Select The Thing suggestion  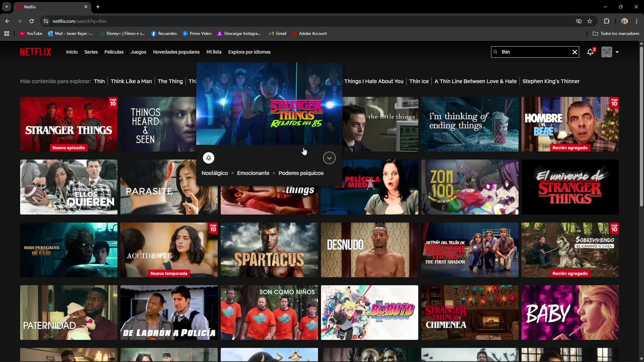point(170,81)
